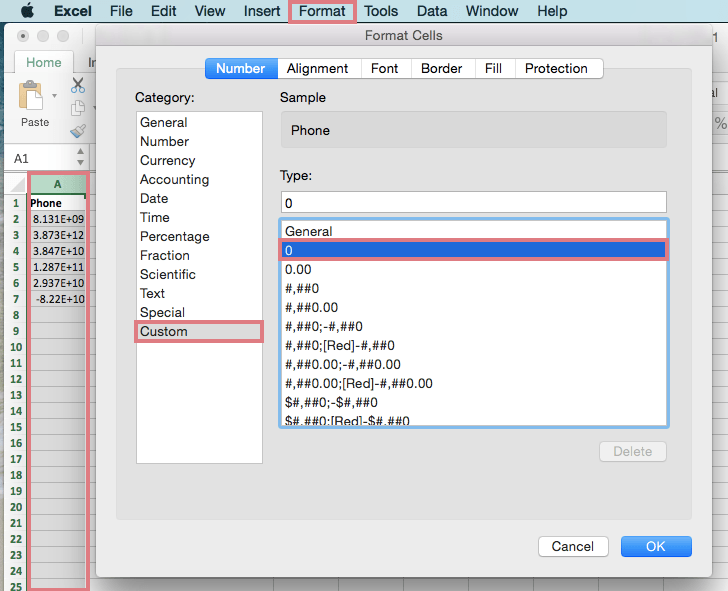Screen dimensions: 728x591
Task: Open the Data menu
Action: [432, 11]
